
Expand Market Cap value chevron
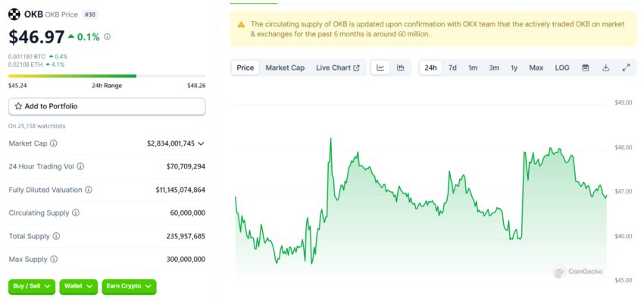pyautogui.click(x=201, y=143)
